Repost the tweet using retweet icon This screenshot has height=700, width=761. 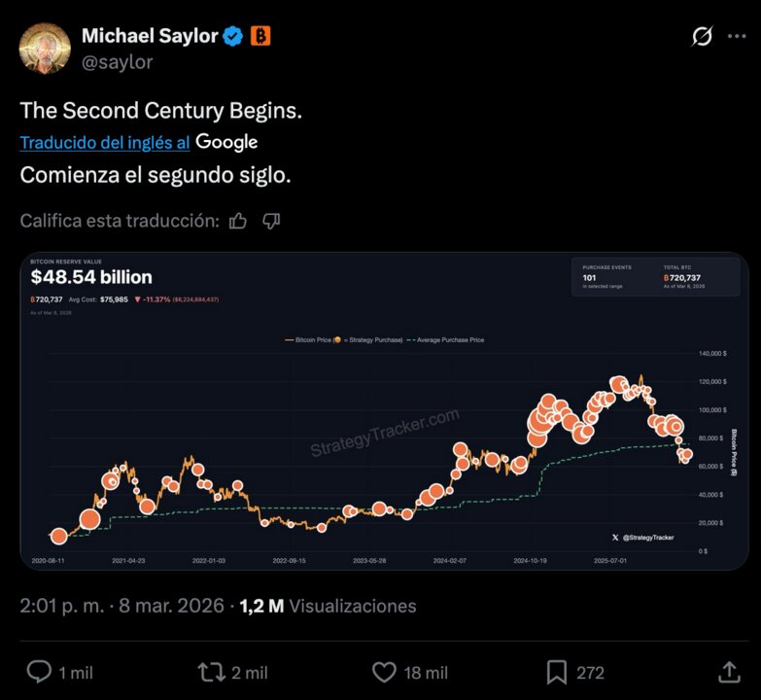tap(211, 672)
